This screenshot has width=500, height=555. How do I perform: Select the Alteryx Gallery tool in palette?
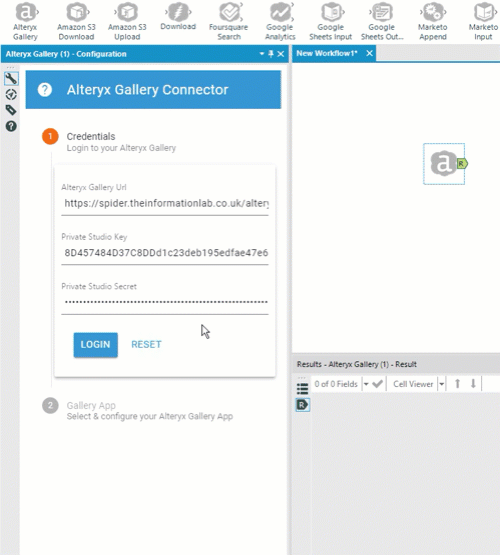click(25, 21)
